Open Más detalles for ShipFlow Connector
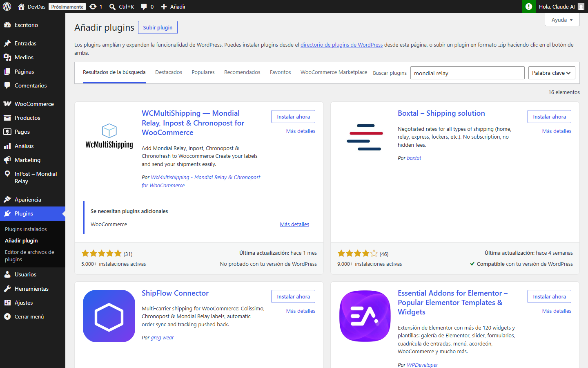The width and height of the screenshot is (588, 368). click(301, 311)
